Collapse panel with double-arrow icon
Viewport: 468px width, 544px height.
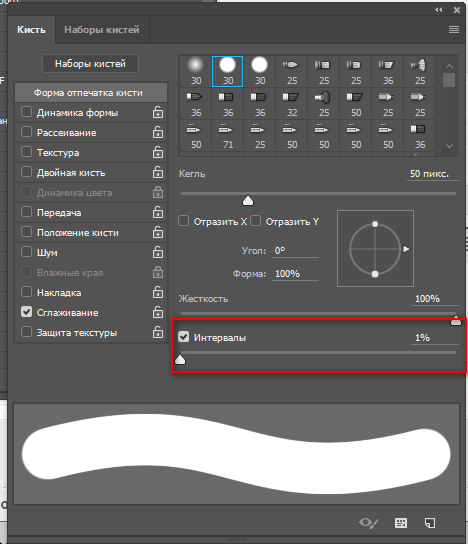[439, 10]
